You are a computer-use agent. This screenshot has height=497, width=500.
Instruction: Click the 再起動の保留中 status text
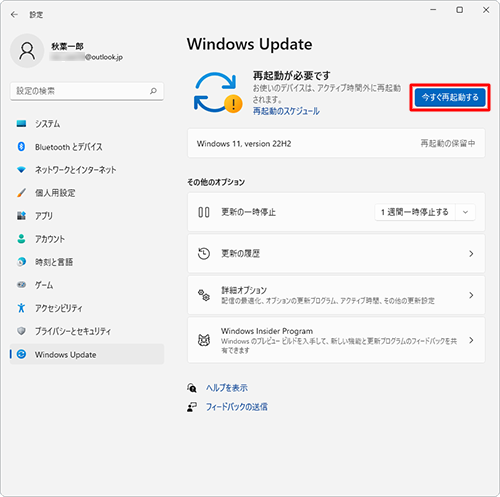point(448,143)
